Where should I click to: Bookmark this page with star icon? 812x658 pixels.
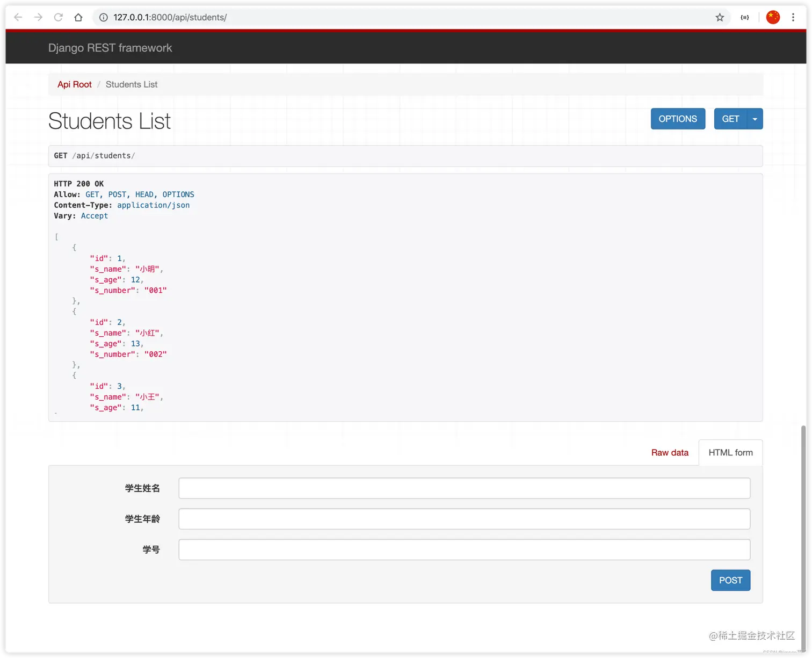pyautogui.click(x=720, y=17)
